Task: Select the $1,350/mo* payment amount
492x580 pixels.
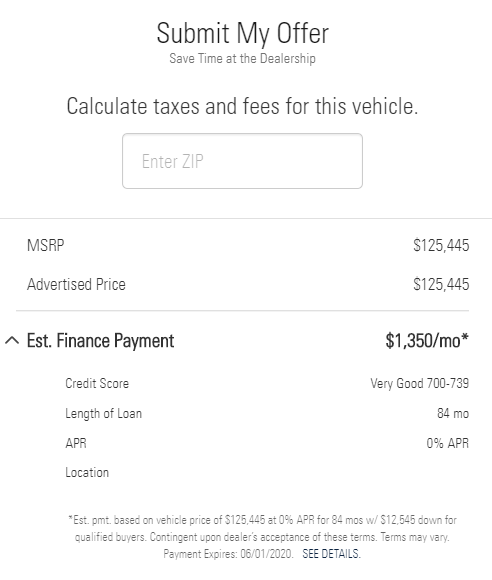Action: pyautogui.click(x=427, y=341)
